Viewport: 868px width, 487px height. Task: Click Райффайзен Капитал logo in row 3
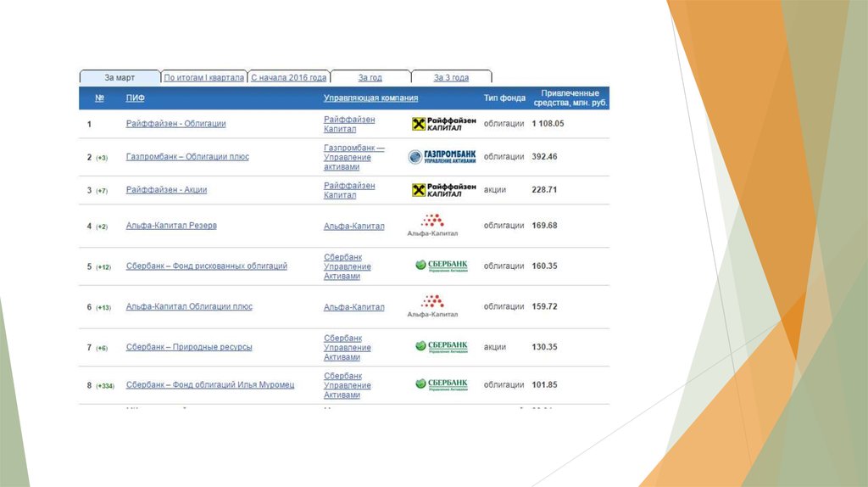click(x=443, y=190)
